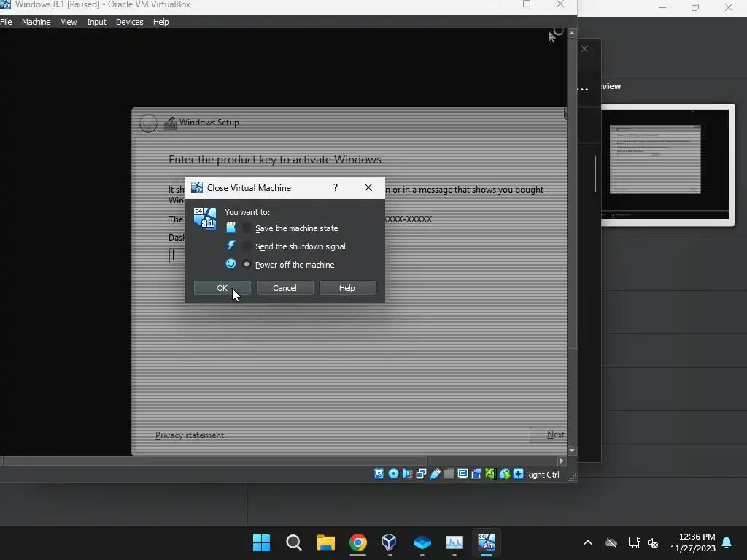Click the Next button in Windows Setup
Screen dimensions: 747x560
tap(549, 435)
